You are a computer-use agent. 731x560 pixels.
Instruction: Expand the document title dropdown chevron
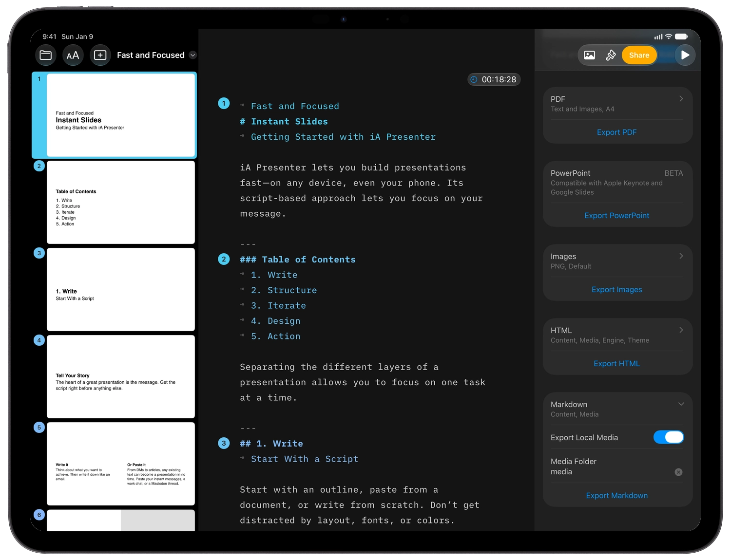[x=193, y=55]
